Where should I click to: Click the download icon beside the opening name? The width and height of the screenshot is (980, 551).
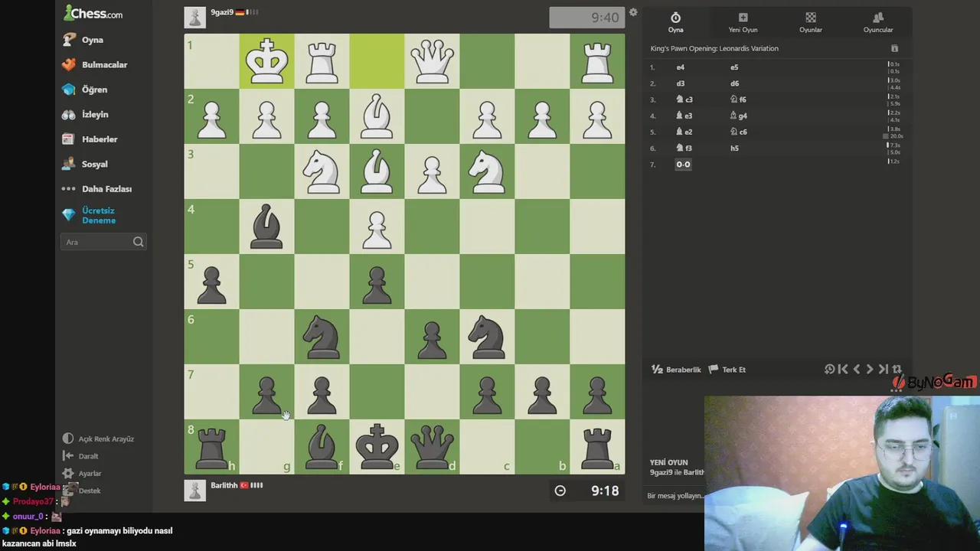point(894,48)
